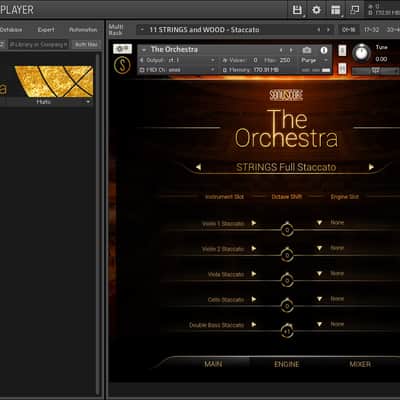The width and height of the screenshot is (400, 400).
Task: Click the library browser vertical scrollbar
Action: (x=98, y=223)
